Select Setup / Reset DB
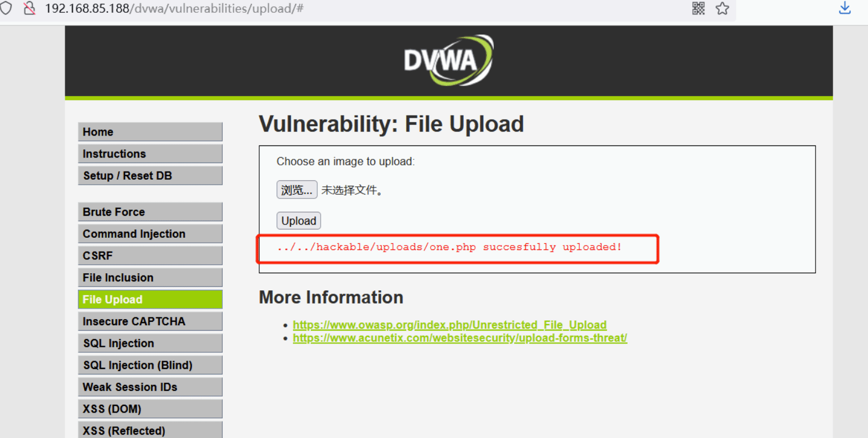Screen dimensions: 868x438 150,175
